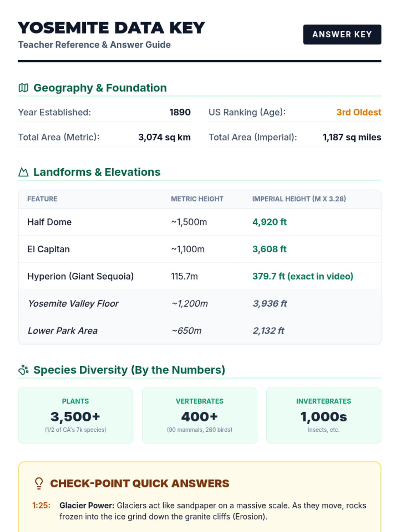Image resolution: width=399 pixels, height=532 pixels.
Task: Select the 3rd Oldest ranking value
Action: point(358,112)
